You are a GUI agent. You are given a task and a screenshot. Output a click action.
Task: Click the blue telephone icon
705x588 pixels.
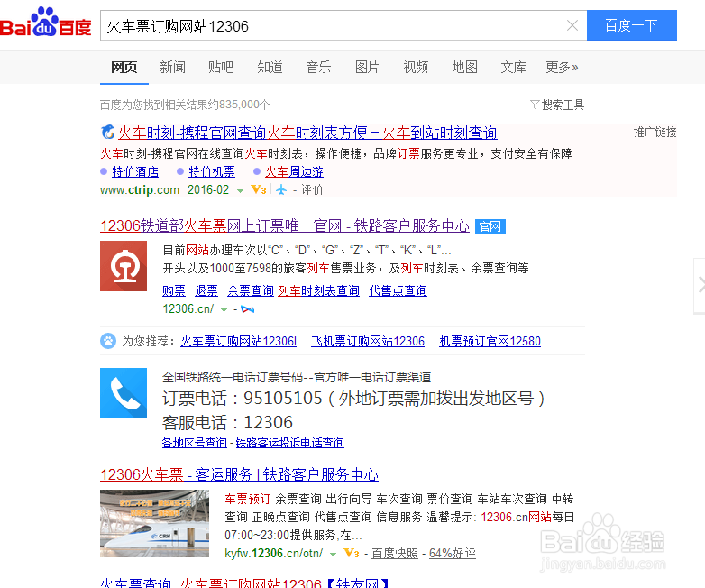point(124,393)
